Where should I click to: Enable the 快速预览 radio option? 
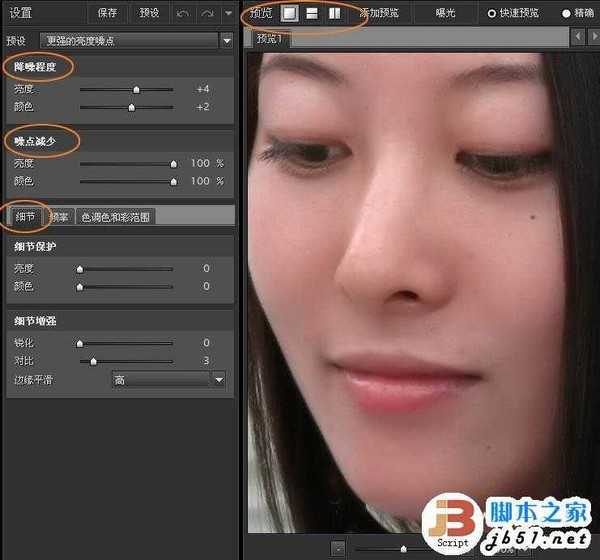click(x=491, y=13)
